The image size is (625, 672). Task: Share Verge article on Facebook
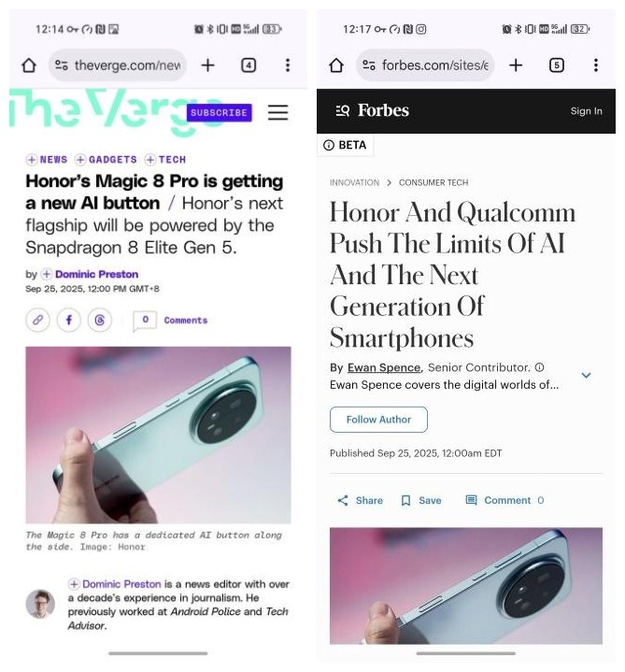(x=68, y=320)
